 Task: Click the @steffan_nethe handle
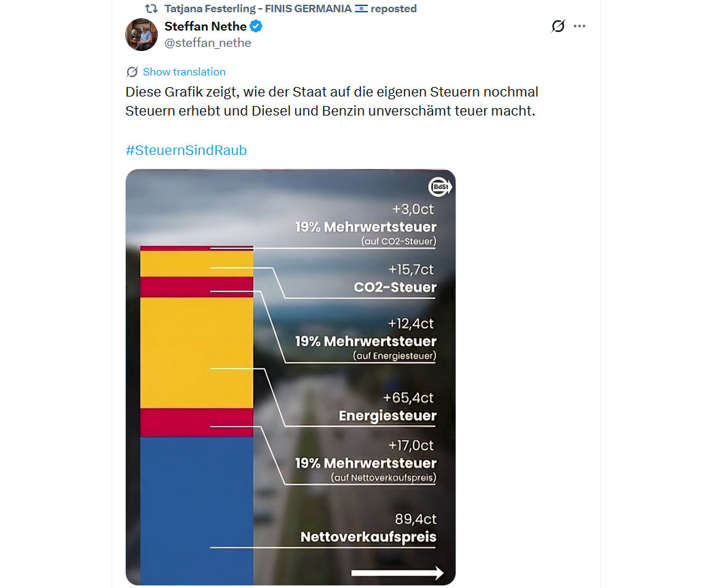coord(207,43)
